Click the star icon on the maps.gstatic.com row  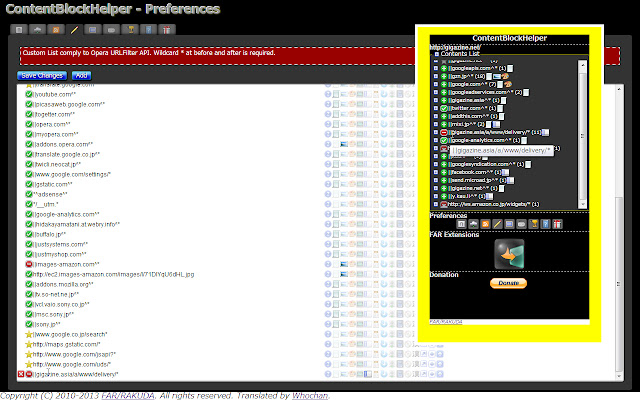[29, 344]
